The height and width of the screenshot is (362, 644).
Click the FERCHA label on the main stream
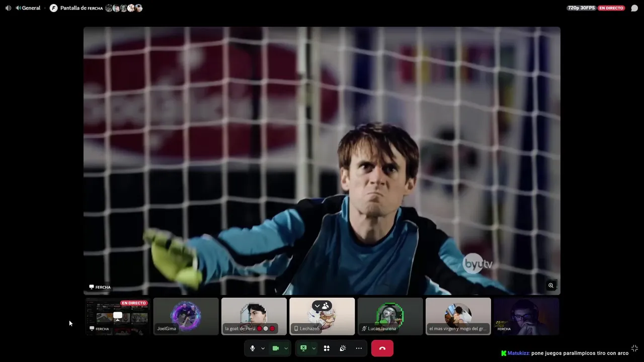(x=100, y=287)
